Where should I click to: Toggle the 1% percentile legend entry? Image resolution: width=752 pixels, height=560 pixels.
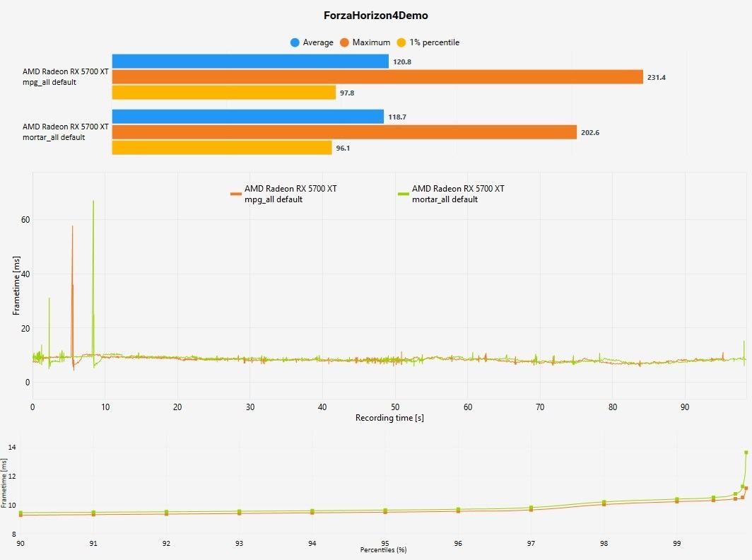(428, 42)
